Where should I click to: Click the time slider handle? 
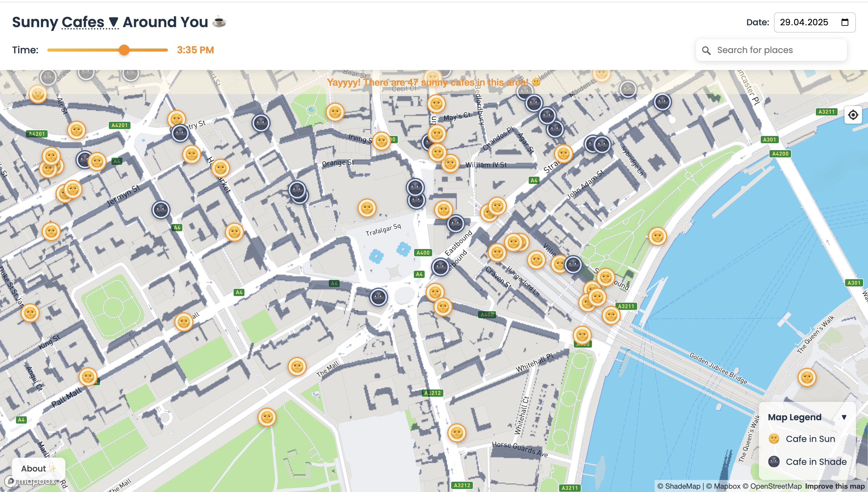(x=124, y=50)
